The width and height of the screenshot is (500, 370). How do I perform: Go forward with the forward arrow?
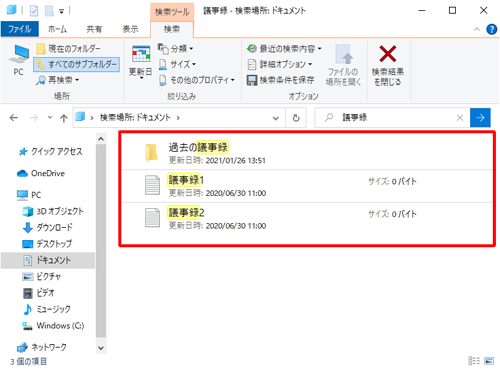tap(34, 118)
